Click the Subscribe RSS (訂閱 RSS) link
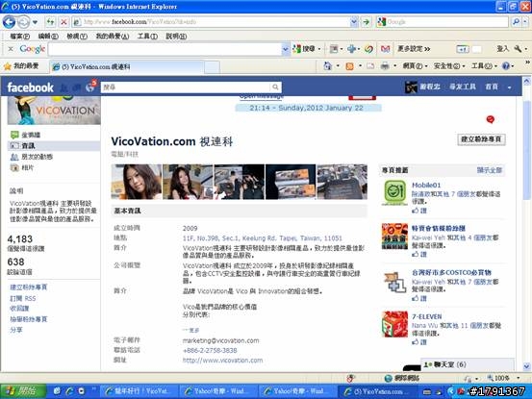Viewport: 532px width, 399px height. pyautogui.click(x=23, y=298)
